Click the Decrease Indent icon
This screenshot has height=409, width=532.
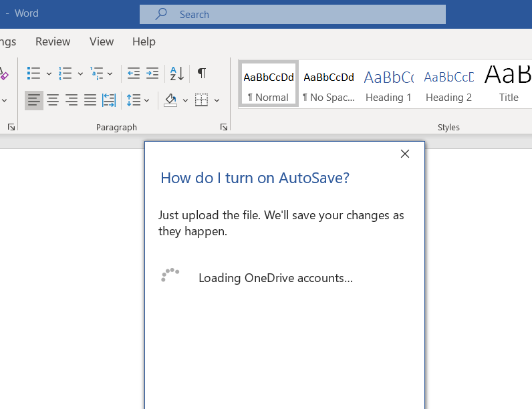pyautogui.click(x=134, y=74)
